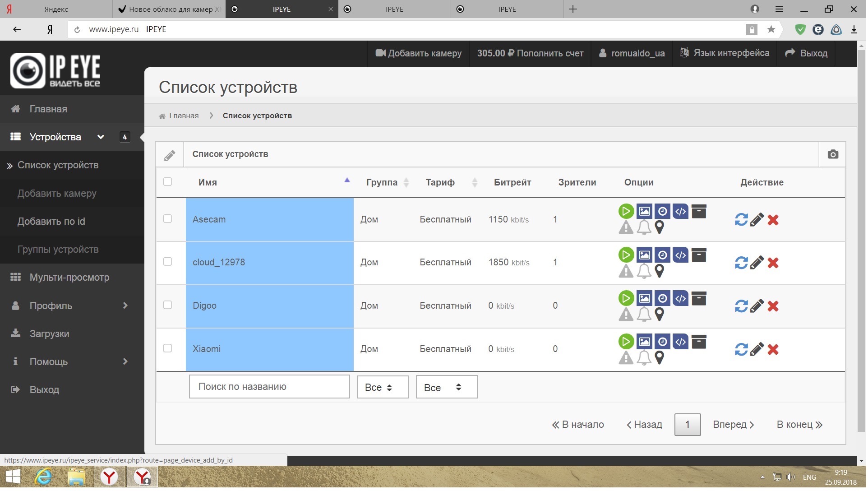Open group filter dropdown below the Группа column

pyautogui.click(x=383, y=388)
